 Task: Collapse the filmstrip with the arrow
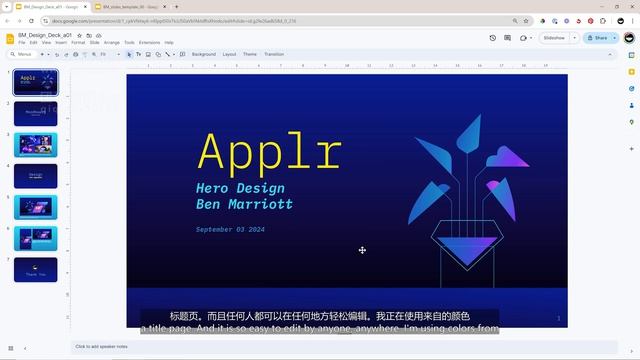click(25, 348)
